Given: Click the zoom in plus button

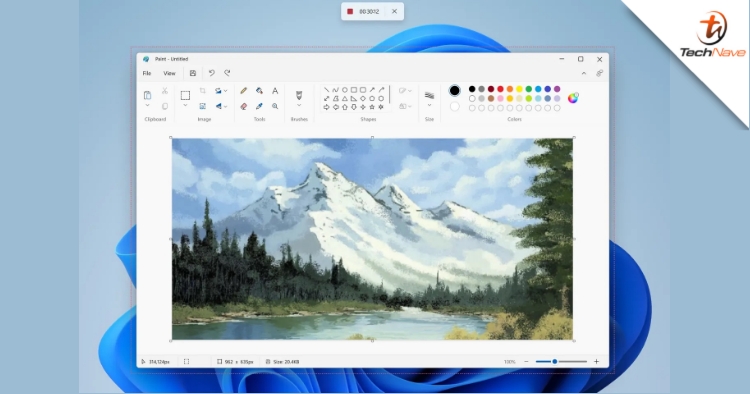Looking at the screenshot, I should (x=596, y=361).
